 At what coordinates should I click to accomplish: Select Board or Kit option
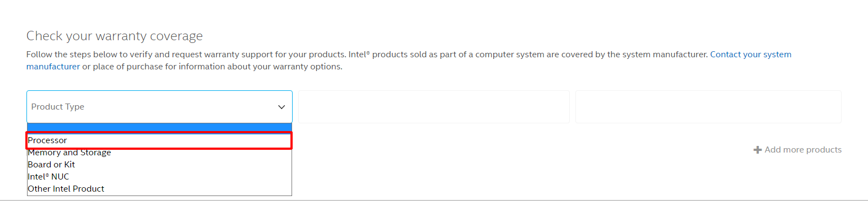[x=159, y=165]
